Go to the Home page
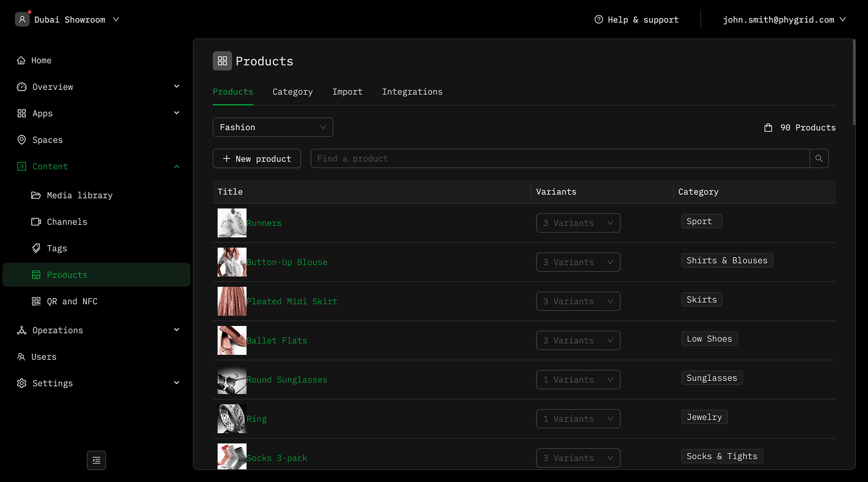The image size is (868, 482). coord(42,60)
